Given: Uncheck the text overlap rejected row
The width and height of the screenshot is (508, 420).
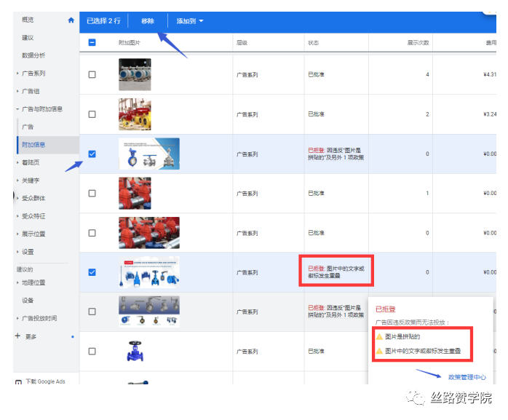Looking at the screenshot, I should pyautogui.click(x=92, y=272).
